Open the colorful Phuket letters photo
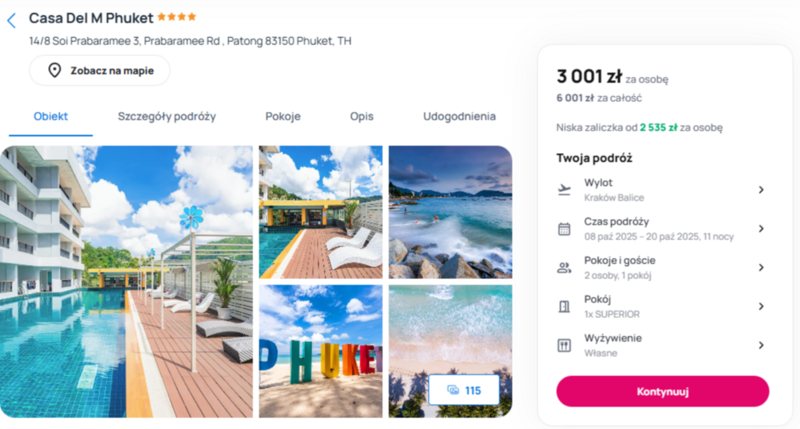Screen dimensions: 800x429 (x=320, y=351)
